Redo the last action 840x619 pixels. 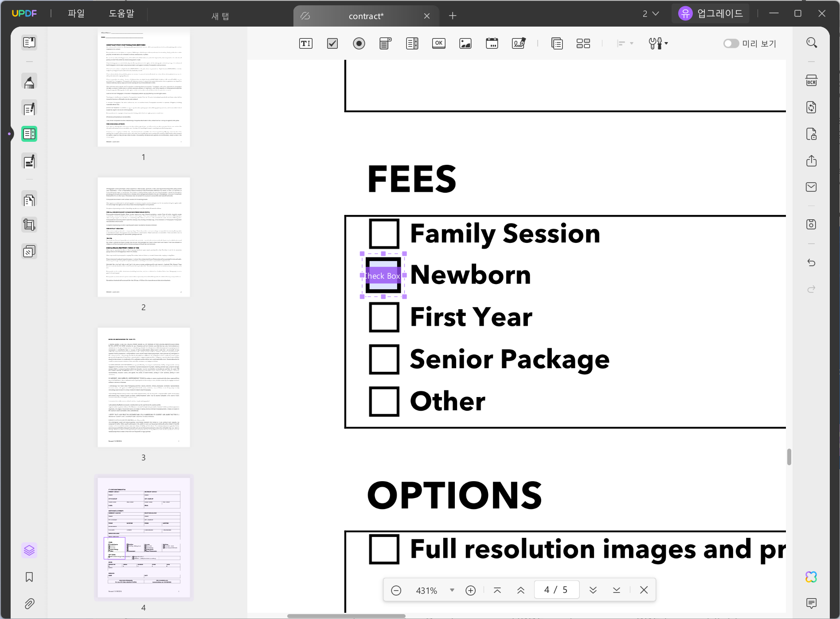pyautogui.click(x=812, y=289)
